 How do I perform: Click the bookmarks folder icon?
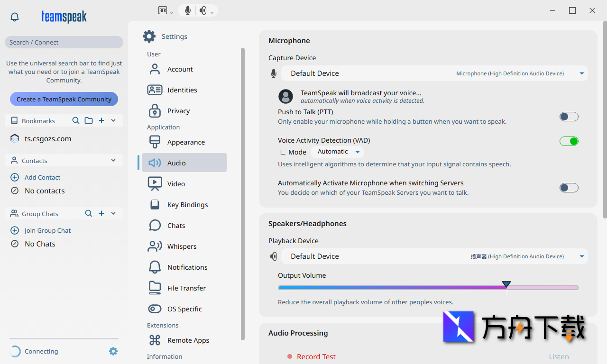[x=89, y=121]
